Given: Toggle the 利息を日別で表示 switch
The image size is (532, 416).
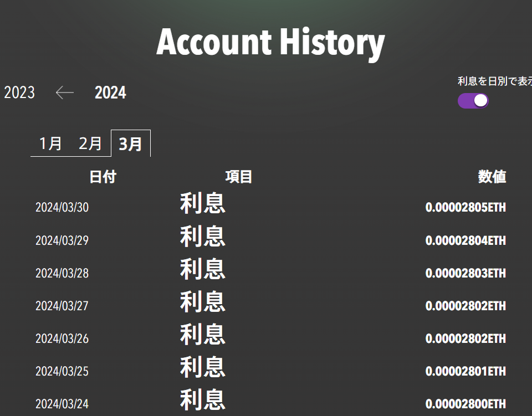Looking at the screenshot, I should 473,101.
